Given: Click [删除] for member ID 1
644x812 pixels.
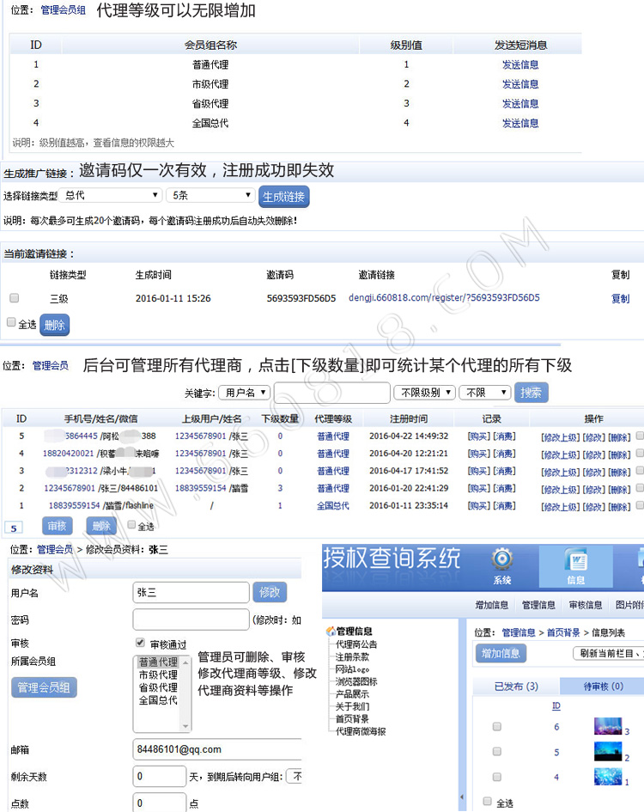Looking at the screenshot, I should pos(619,506).
